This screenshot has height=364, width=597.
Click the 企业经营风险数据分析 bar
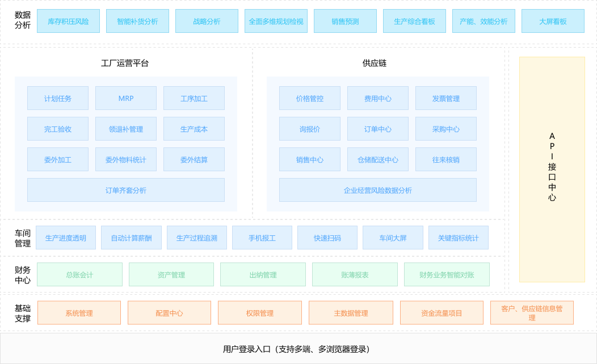(378, 190)
